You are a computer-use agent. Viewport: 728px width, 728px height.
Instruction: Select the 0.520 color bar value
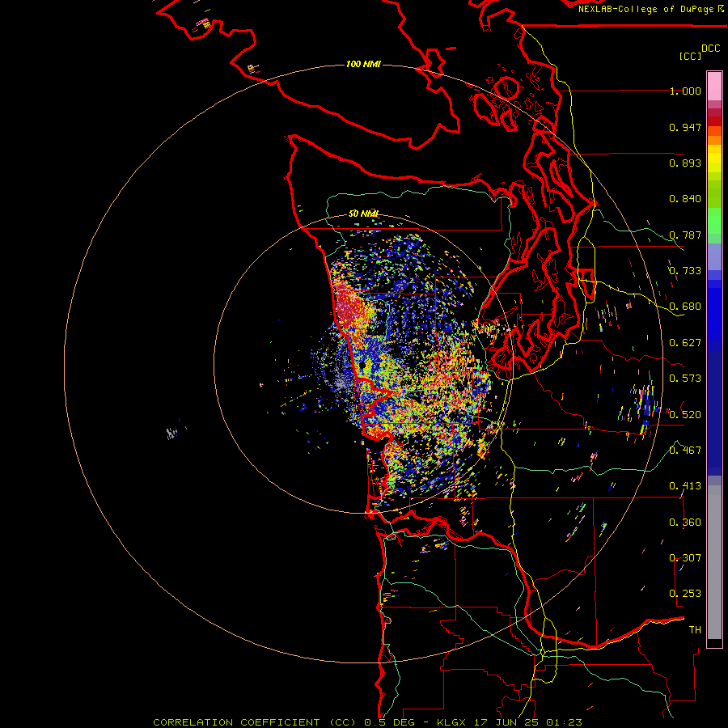(685, 414)
